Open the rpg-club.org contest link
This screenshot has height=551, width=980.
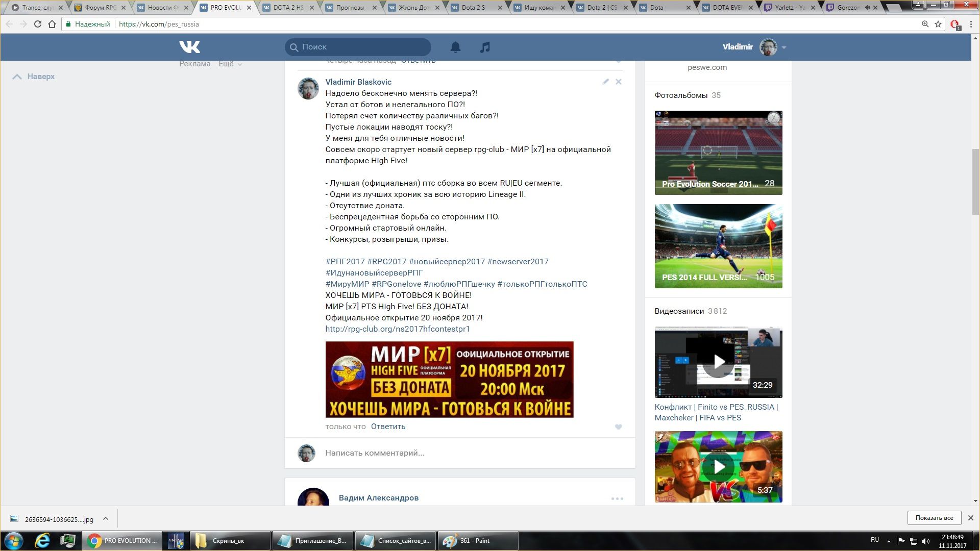pos(397,329)
